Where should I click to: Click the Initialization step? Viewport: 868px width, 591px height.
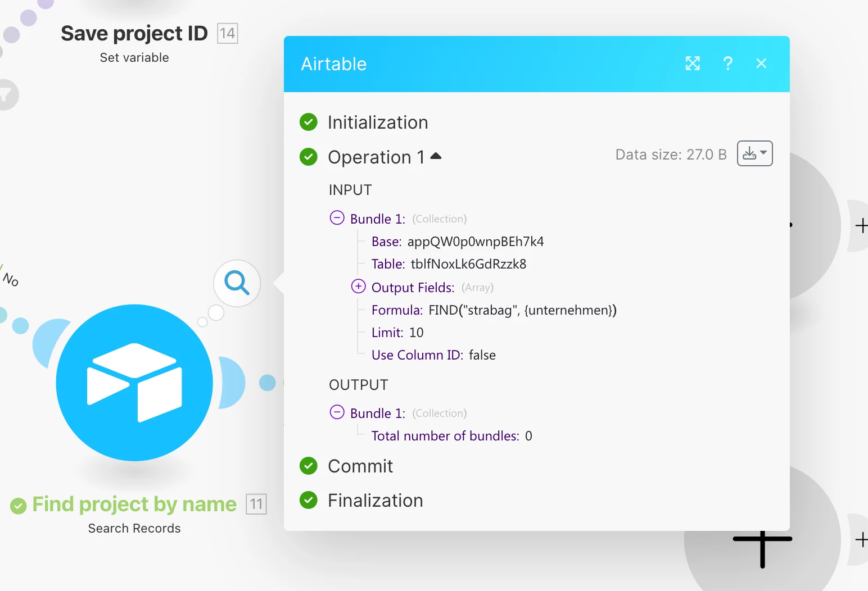tap(378, 122)
